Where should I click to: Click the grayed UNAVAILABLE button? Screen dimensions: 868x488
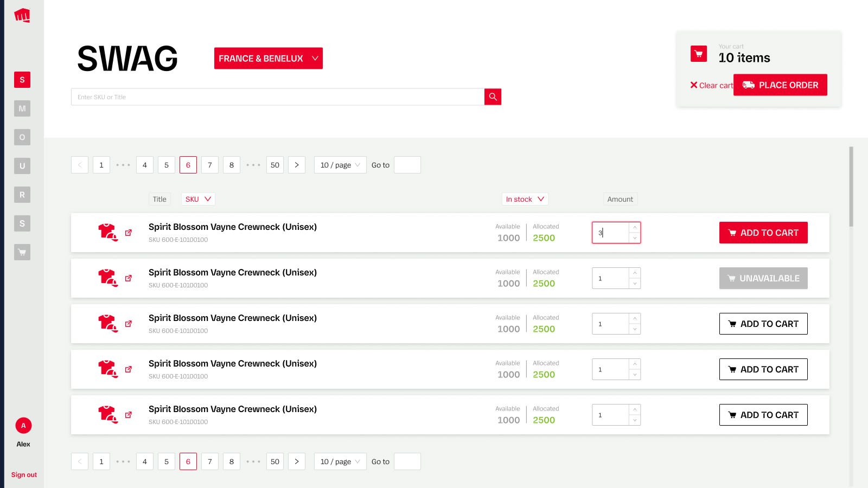click(x=763, y=278)
